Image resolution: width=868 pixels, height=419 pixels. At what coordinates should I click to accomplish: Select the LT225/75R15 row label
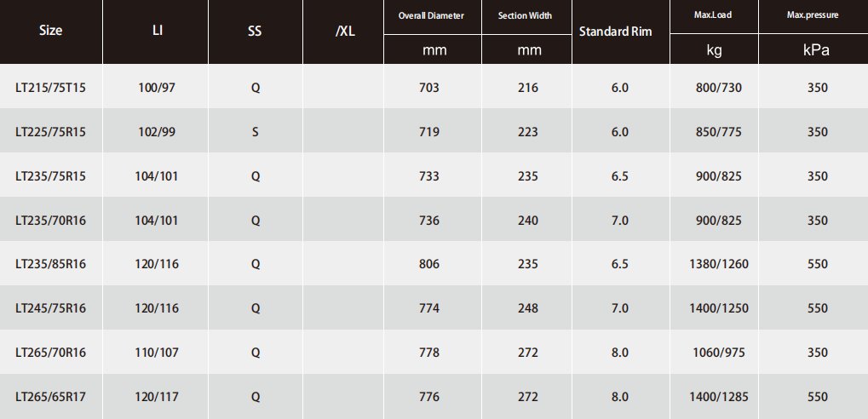(51, 132)
